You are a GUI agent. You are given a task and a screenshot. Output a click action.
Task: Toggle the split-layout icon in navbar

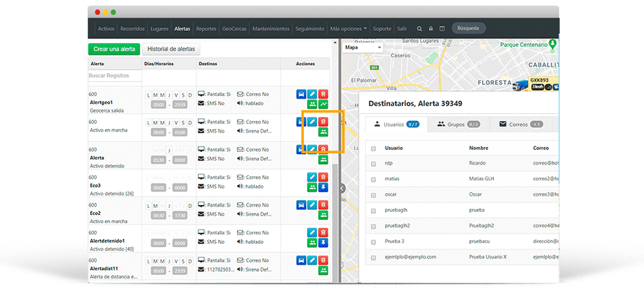click(x=442, y=29)
